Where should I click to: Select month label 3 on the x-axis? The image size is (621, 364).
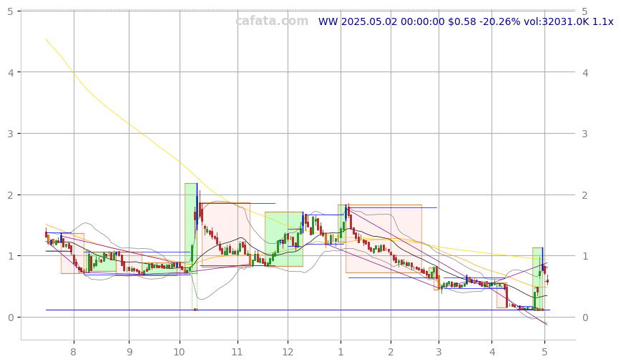tap(439, 352)
